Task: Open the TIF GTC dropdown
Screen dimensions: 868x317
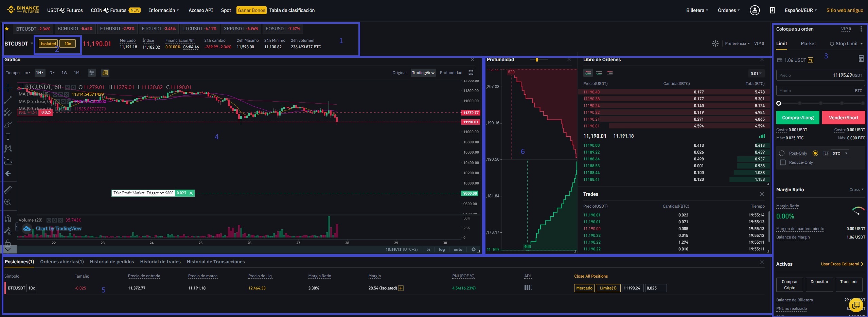Action: click(839, 153)
